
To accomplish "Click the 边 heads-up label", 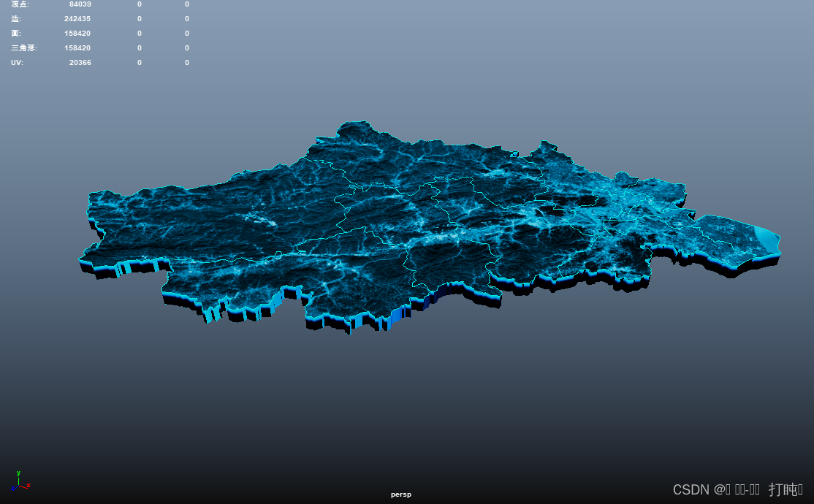I will click(16, 19).
